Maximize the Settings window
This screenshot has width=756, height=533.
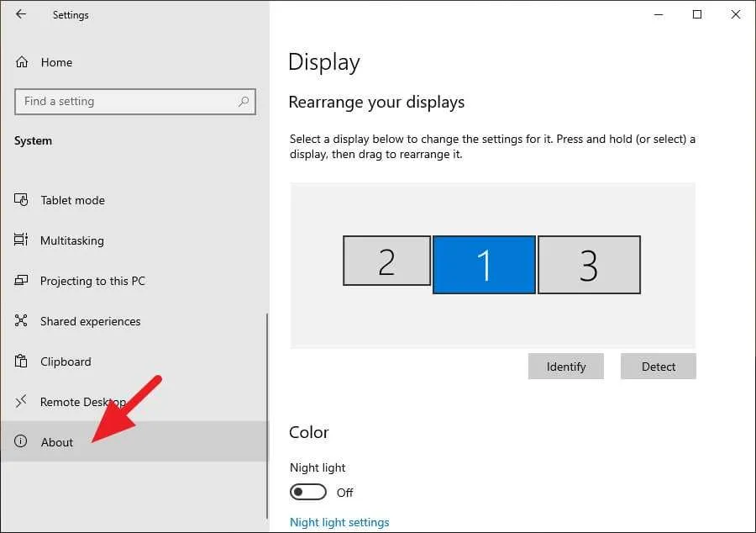697,14
